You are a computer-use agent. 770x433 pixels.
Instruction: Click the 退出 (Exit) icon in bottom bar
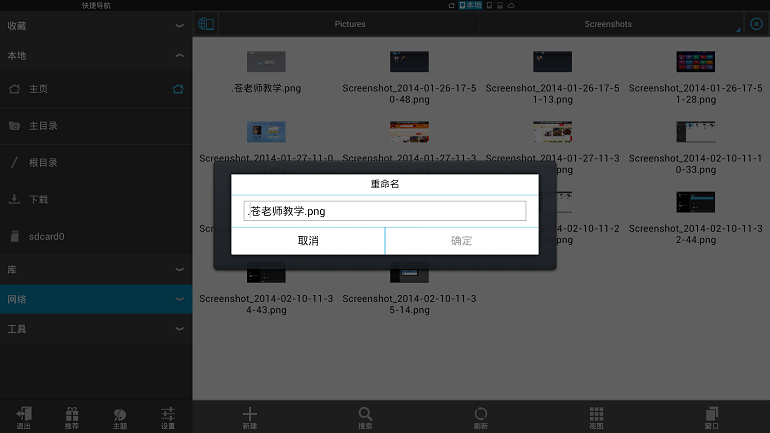[x=24, y=415]
